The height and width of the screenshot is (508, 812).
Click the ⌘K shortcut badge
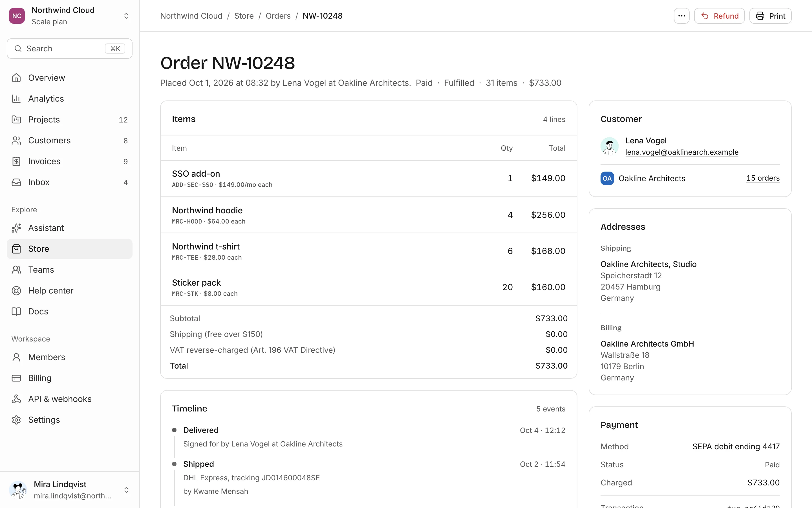pos(115,49)
